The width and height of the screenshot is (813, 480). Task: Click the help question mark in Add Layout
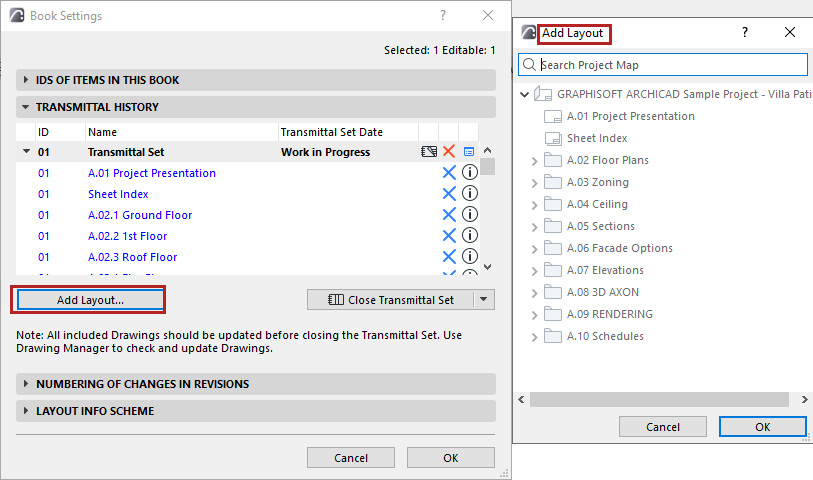coord(744,33)
